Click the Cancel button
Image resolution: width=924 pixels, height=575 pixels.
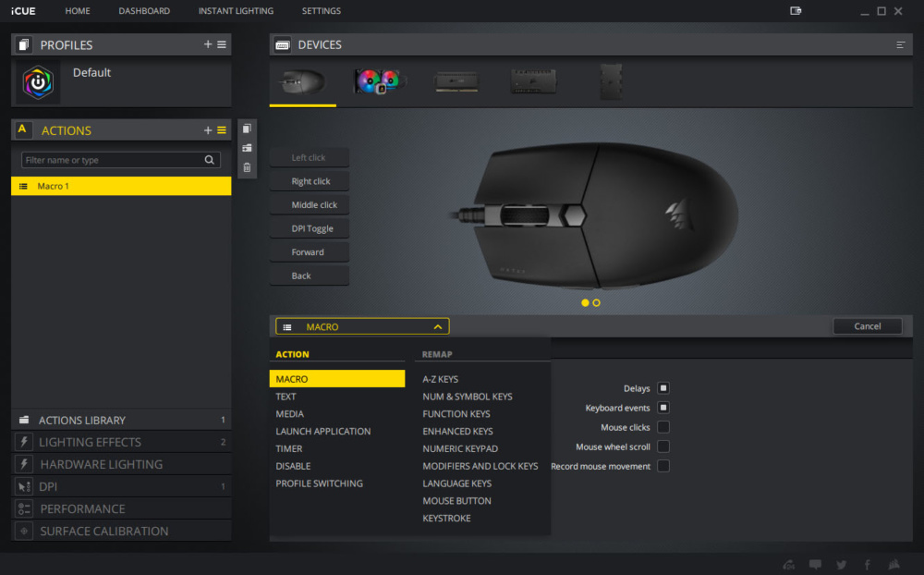tap(868, 326)
